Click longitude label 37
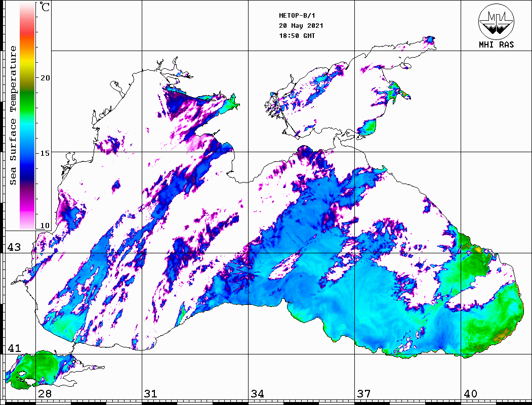 click(x=364, y=394)
